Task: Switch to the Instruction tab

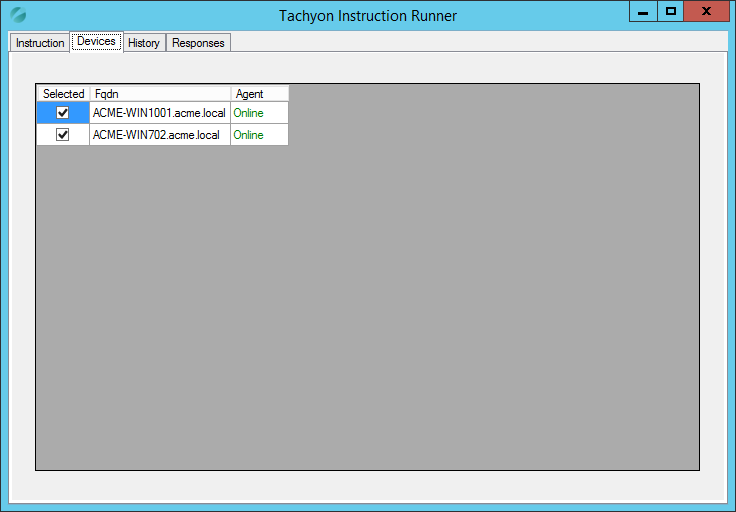Action: pos(40,43)
